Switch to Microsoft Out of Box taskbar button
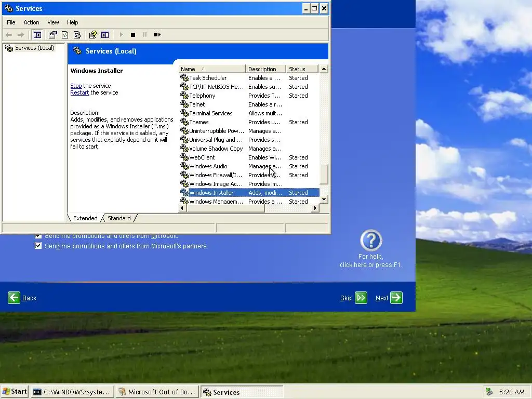 click(157, 392)
